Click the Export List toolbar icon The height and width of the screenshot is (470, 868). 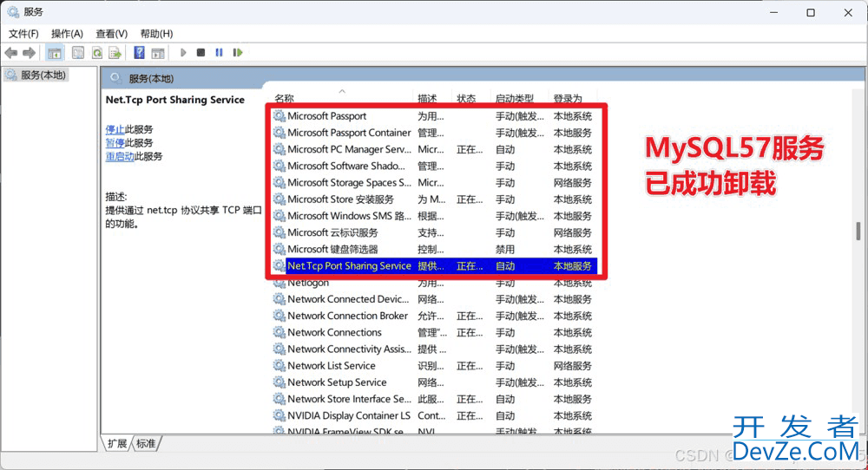[x=115, y=53]
